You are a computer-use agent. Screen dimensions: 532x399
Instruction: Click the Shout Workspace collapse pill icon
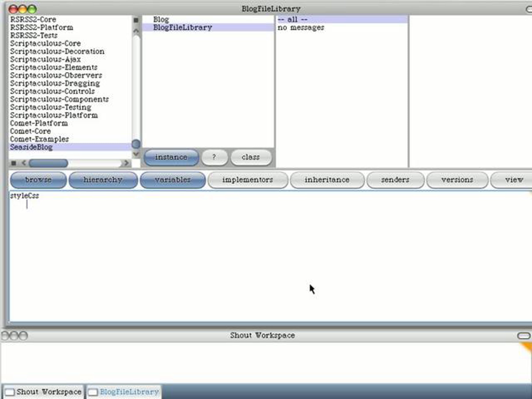(x=524, y=336)
